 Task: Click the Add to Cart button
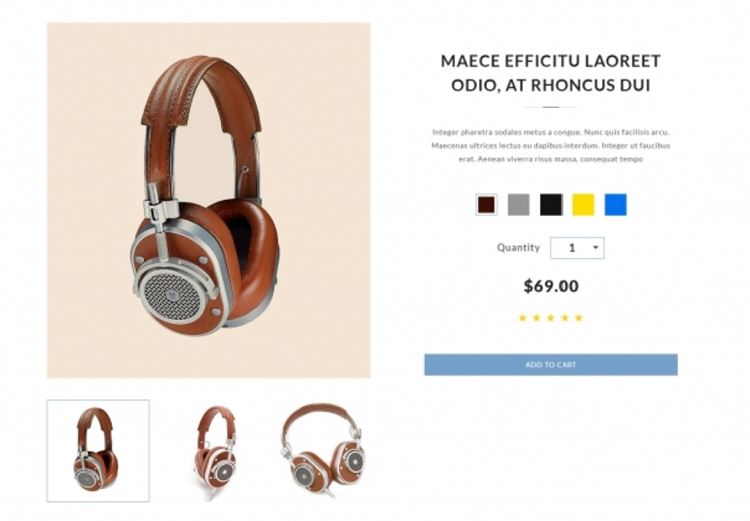(x=551, y=365)
